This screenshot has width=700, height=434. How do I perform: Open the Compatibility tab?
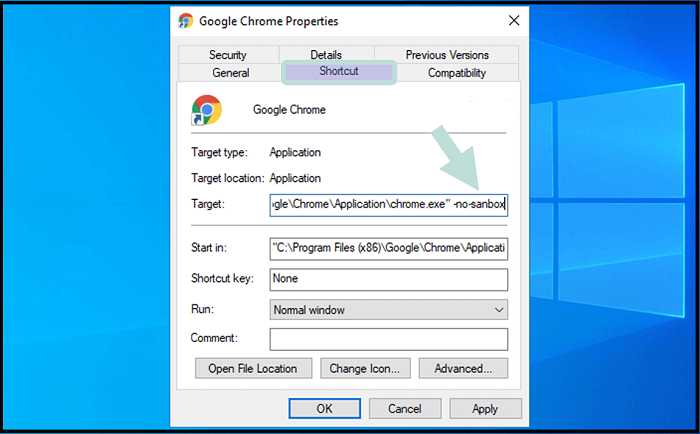coord(457,73)
